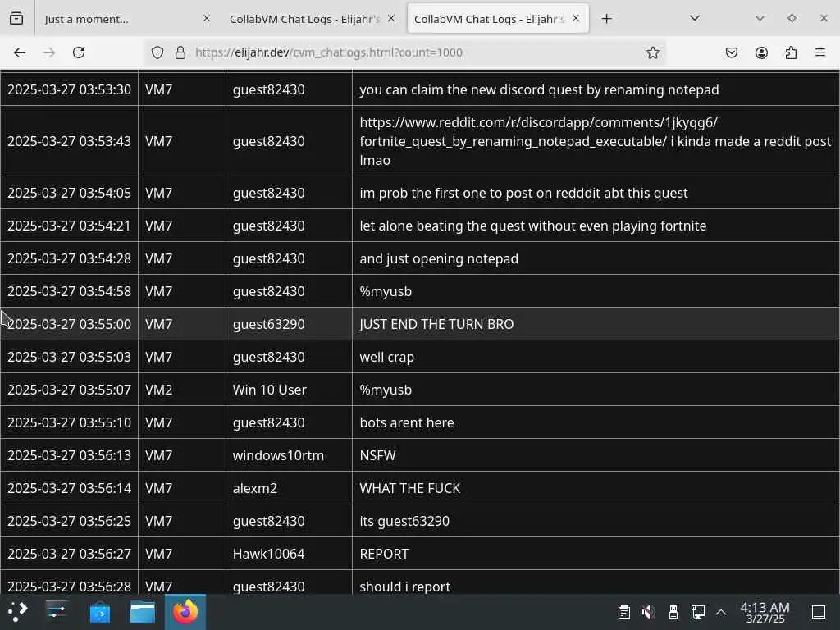The image size is (840, 630).
Task: Open tracking protection shield icon
Action: coord(157,52)
